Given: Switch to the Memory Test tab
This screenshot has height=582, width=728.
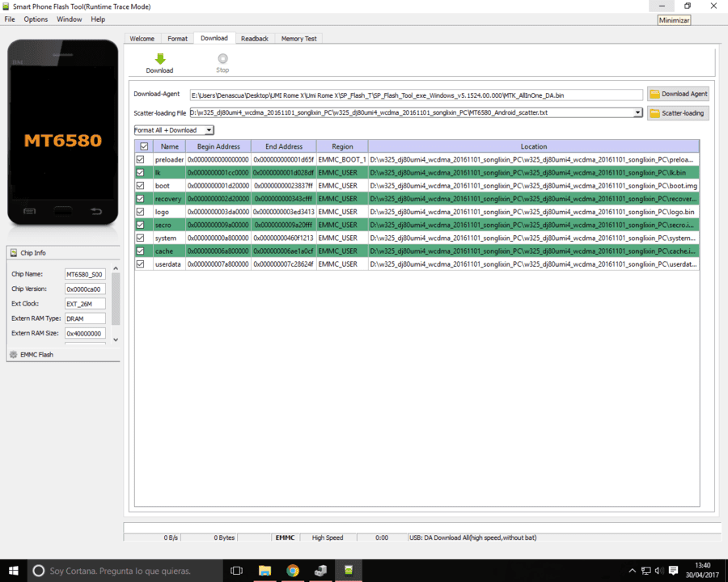Looking at the screenshot, I should [x=298, y=39].
